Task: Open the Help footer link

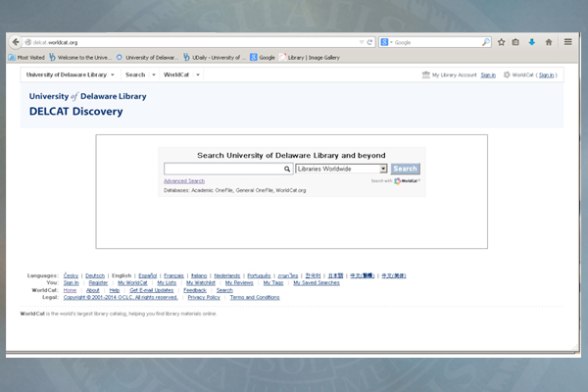Action: pos(115,290)
